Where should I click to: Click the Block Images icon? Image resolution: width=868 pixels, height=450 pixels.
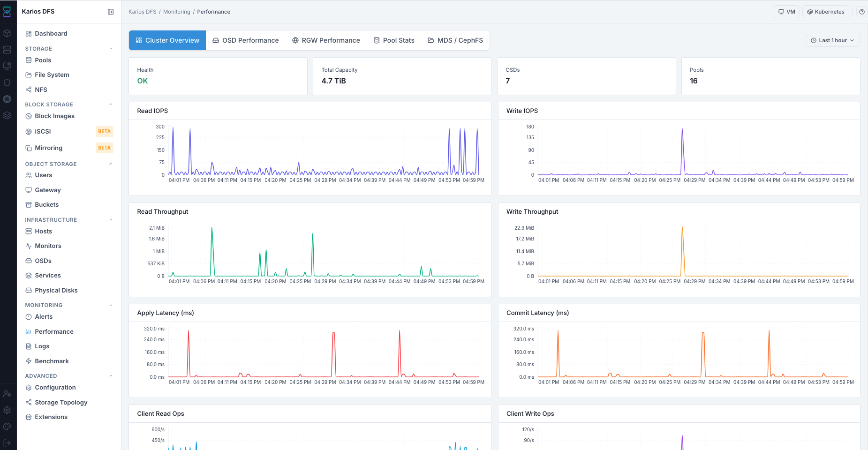[x=29, y=116]
